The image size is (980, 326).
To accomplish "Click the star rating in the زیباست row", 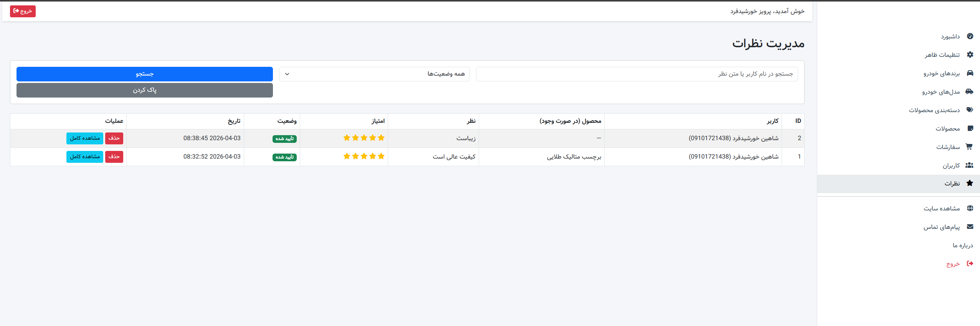I will coord(364,138).
